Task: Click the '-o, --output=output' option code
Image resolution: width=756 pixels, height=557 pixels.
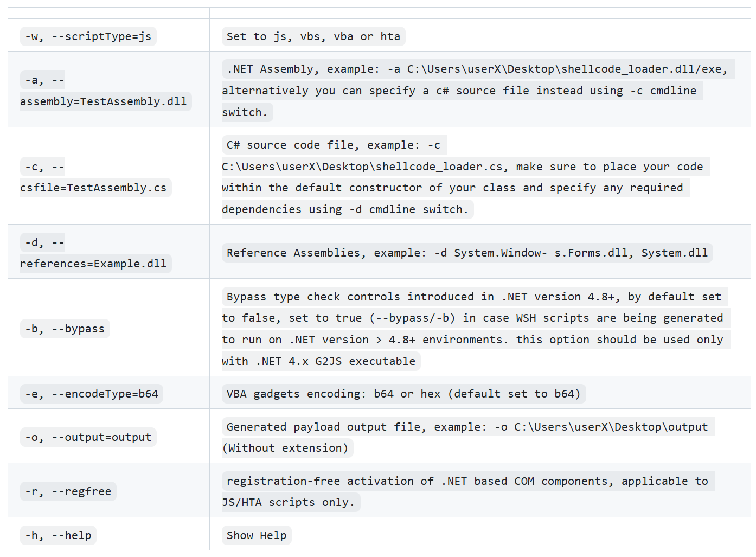Action: click(x=88, y=438)
